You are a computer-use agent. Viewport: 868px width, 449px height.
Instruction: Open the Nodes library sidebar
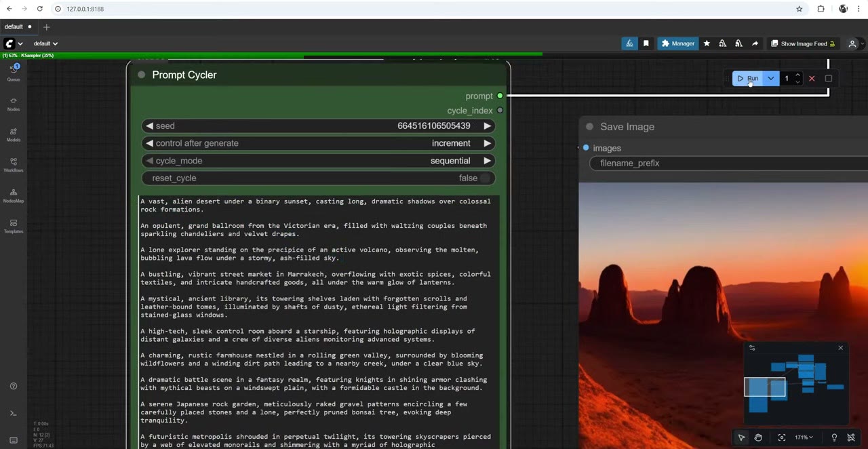[x=14, y=104]
